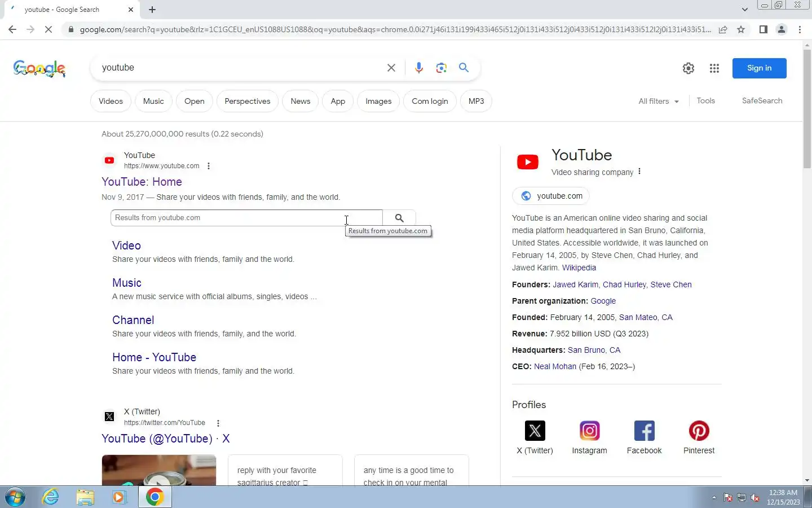The width and height of the screenshot is (812, 508).
Task: Toggle the Chrome side panel icon
Action: point(763,29)
